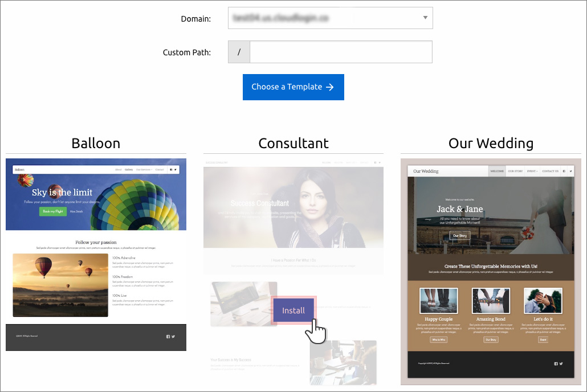Image resolution: width=587 pixels, height=392 pixels.
Task: Open Gallery menu item in Balloon preview
Action: pyautogui.click(x=129, y=170)
